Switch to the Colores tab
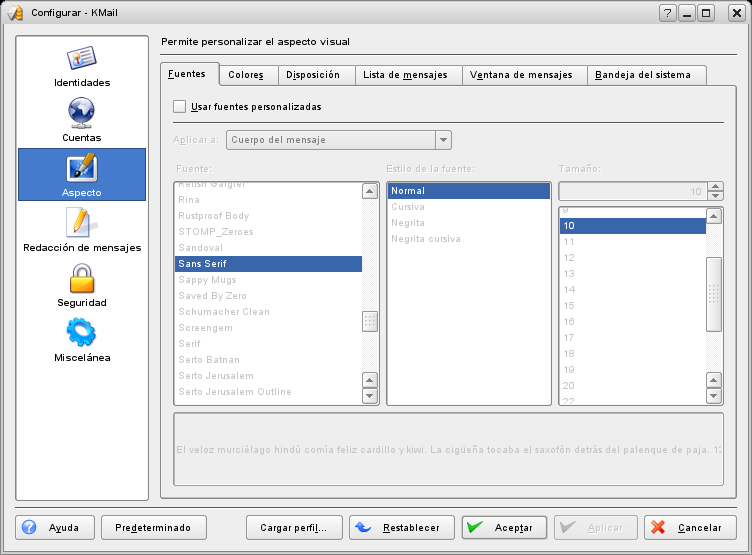 coord(246,75)
